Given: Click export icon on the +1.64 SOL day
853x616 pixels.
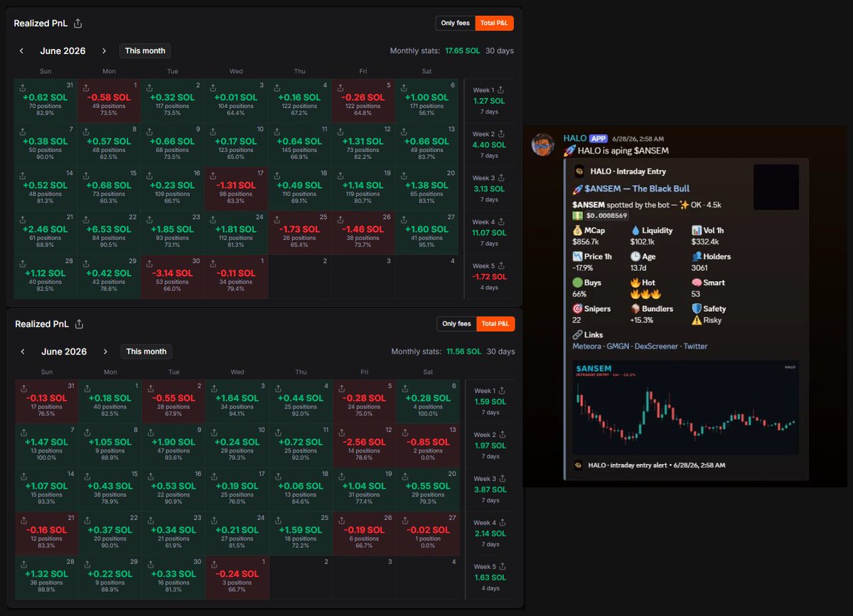Looking at the screenshot, I should pos(215,389).
